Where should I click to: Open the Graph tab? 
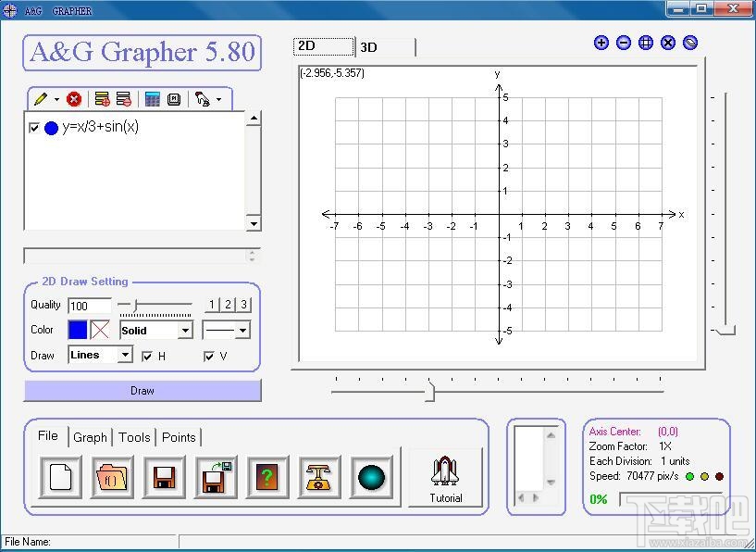tap(90, 438)
